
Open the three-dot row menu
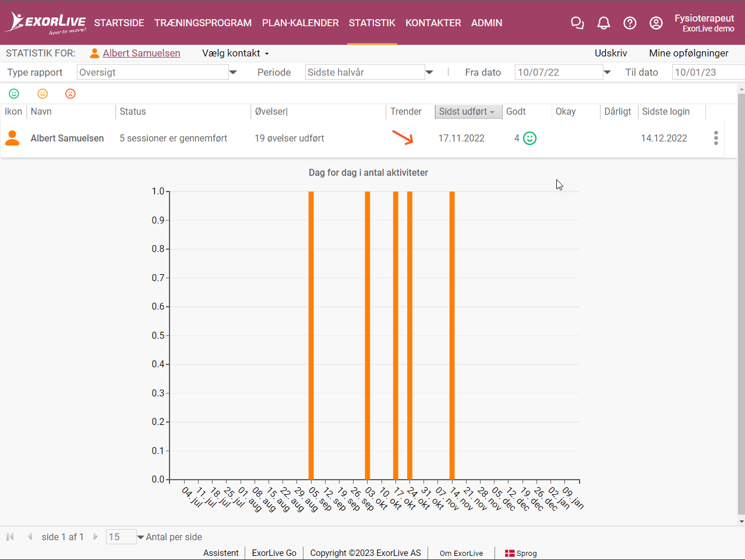(716, 138)
